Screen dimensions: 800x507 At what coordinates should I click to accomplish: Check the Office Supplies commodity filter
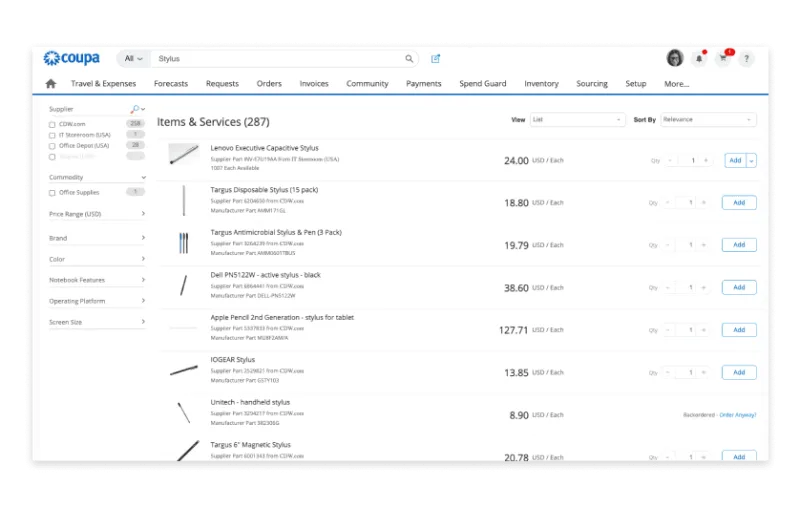[52, 193]
